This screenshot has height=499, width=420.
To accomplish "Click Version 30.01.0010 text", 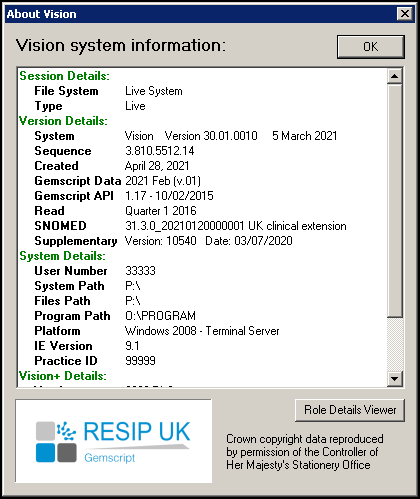I will pos(211,136).
